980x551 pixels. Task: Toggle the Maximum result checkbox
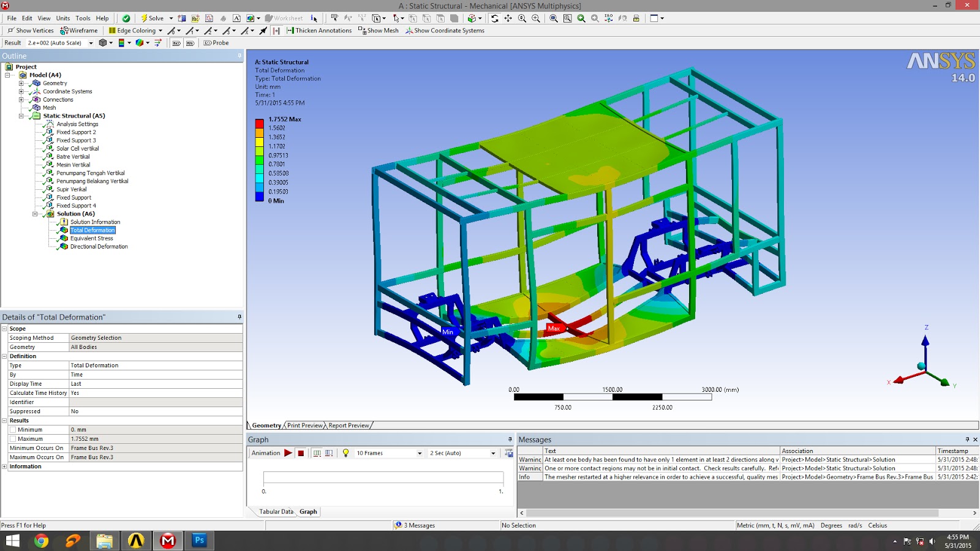(x=13, y=439)
